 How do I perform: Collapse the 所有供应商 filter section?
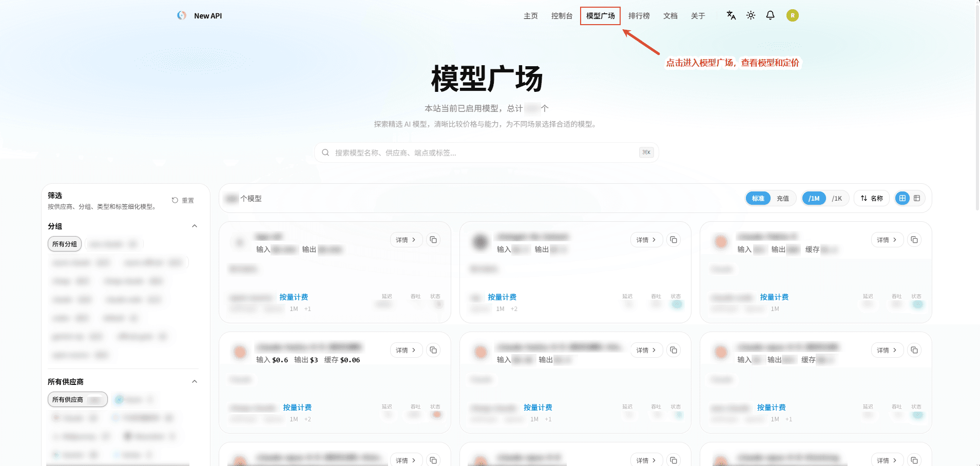click(195, 382)
